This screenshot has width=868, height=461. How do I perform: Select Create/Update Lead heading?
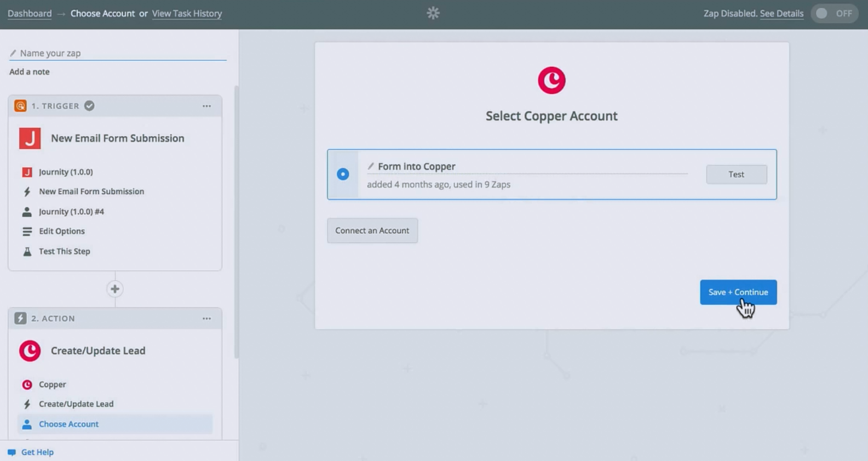coord(98,351)
